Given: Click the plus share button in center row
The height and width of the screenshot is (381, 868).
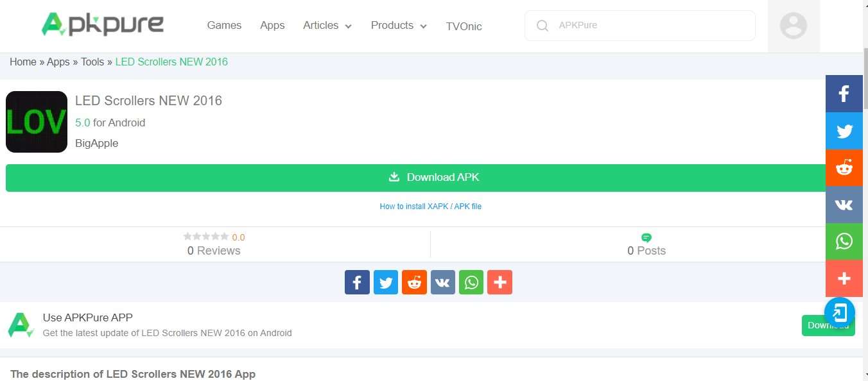Looking at the screenshot, I should tap(500, 282).
